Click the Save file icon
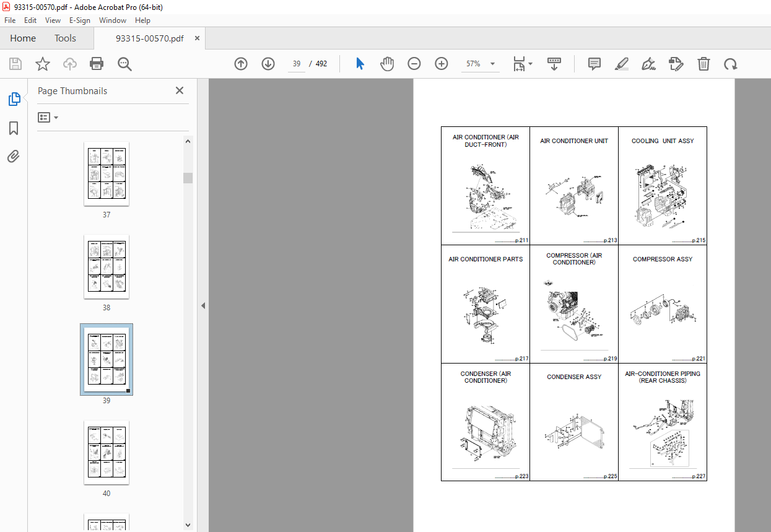Viewport: 771px width, 532px height. pyautogui.click(x=15, y=64)
